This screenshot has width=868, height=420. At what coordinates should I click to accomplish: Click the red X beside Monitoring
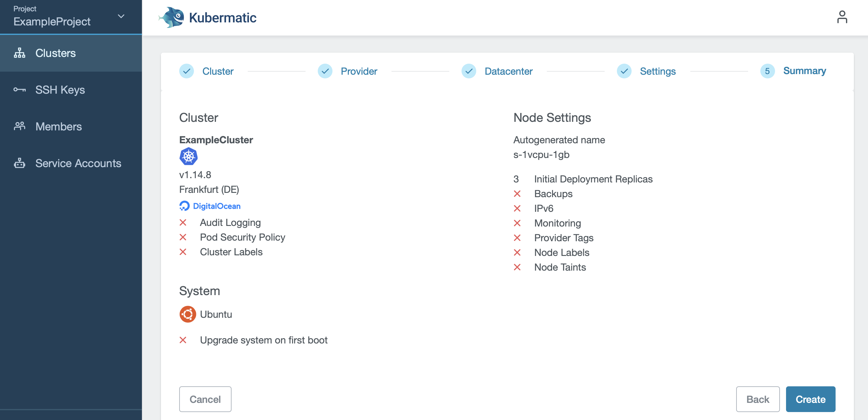517,223
